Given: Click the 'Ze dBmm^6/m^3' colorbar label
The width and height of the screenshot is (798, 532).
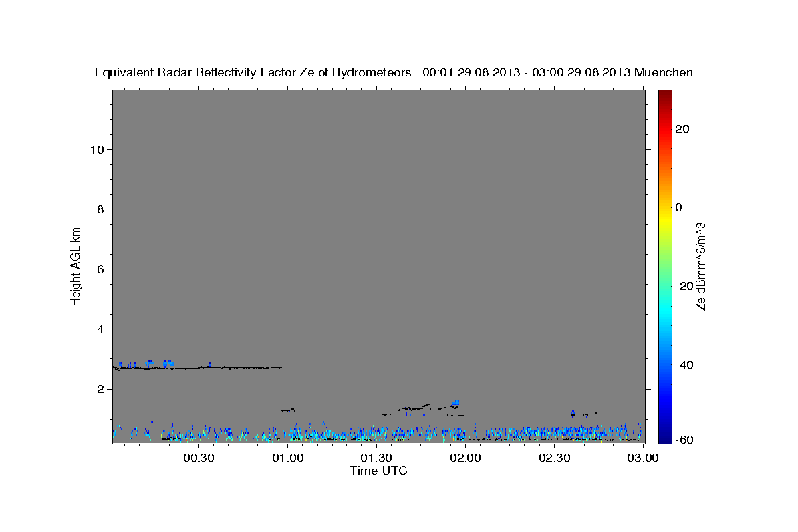Looking at the screenshot, I should point(700,266).
